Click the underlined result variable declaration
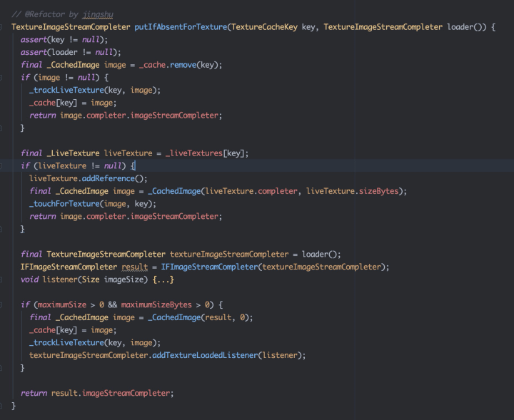 pos(134,267)
